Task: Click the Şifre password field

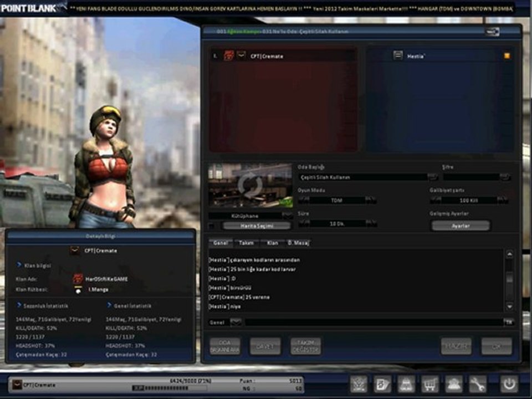Action: 471,177
